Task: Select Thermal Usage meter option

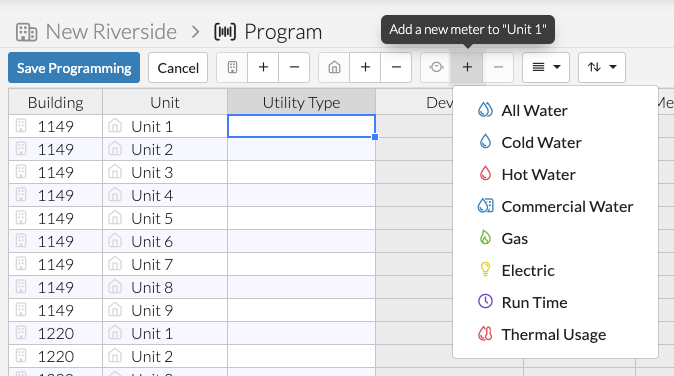Action: coord(555,334)
